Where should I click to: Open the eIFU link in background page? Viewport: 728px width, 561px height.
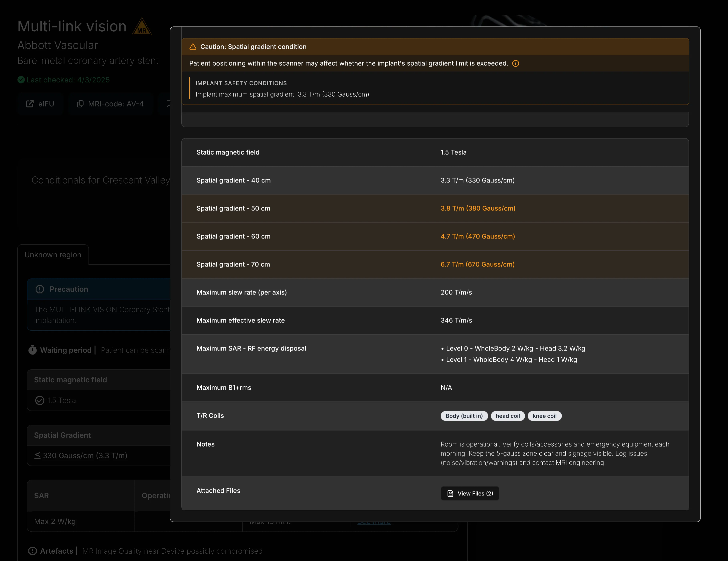tap(40, 104)
